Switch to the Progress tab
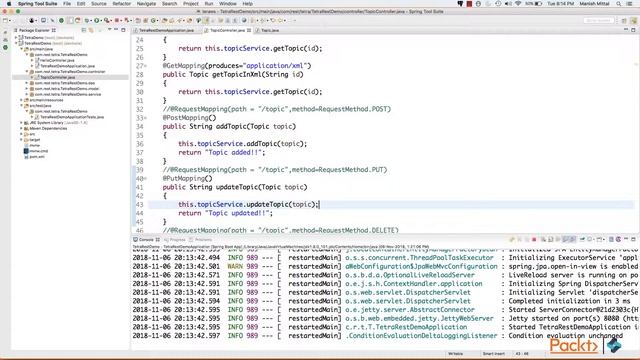The height and width of the screenshot is (360, 640). click(175, 240)
